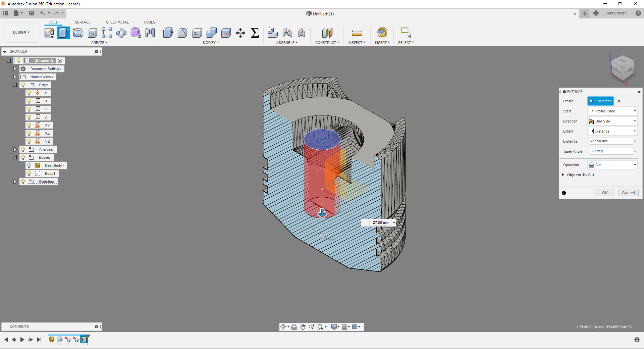This screenshot has height=349, width=644.
Task: Click the Create Sketch icon
Action: (x=49, y=33)
